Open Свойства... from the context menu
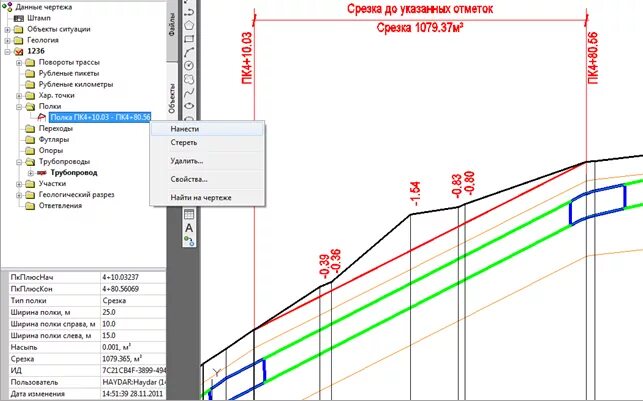Viewport: 643px width, 401px height. 207,180
